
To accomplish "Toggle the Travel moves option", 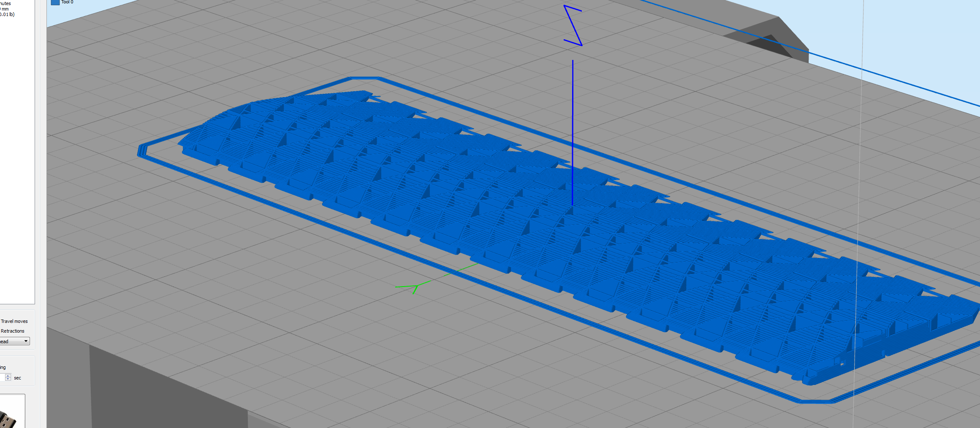I will [14, 321].
